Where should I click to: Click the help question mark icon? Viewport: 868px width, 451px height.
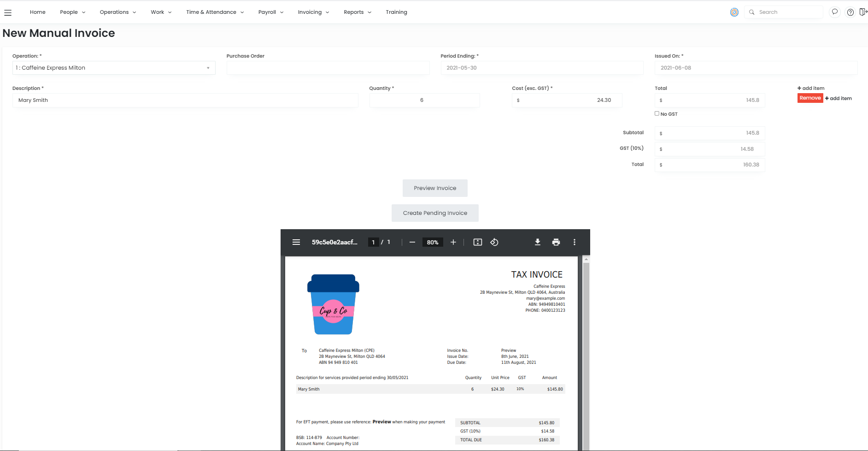850,12
